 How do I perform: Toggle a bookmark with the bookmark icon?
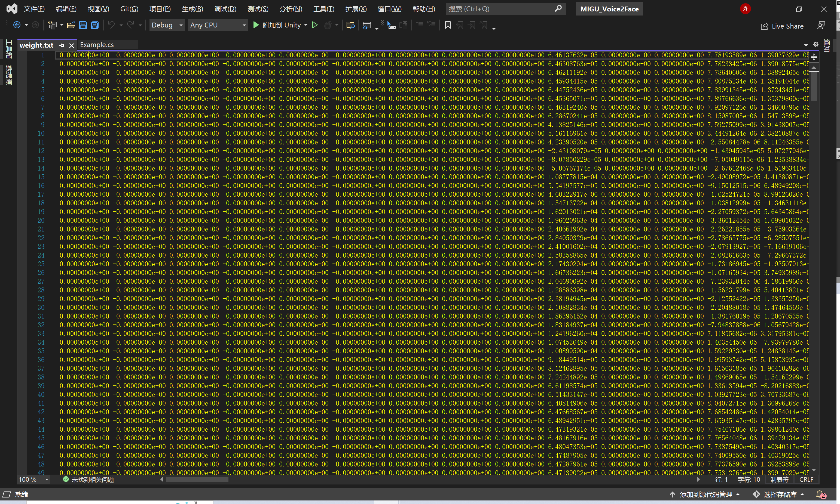[x=448, y=25]
